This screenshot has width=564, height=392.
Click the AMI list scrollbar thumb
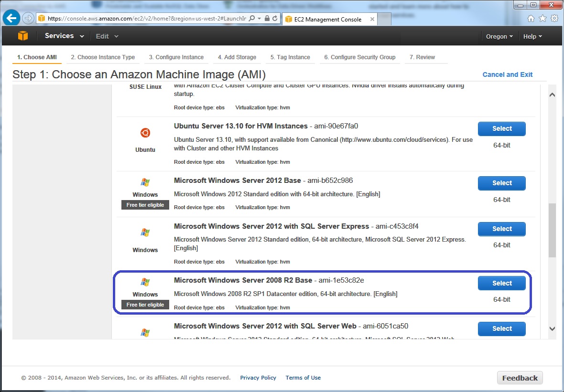(x=552, y=231)
